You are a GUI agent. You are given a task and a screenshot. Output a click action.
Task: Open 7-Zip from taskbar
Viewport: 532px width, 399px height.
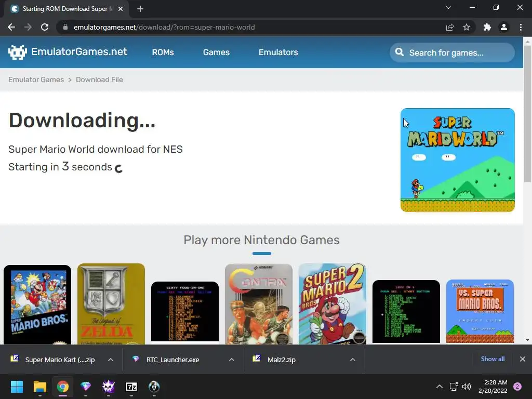point(131,387)
